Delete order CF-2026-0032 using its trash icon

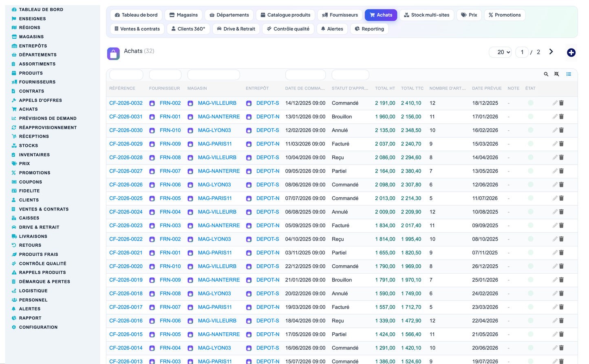[x=561, y=103]
